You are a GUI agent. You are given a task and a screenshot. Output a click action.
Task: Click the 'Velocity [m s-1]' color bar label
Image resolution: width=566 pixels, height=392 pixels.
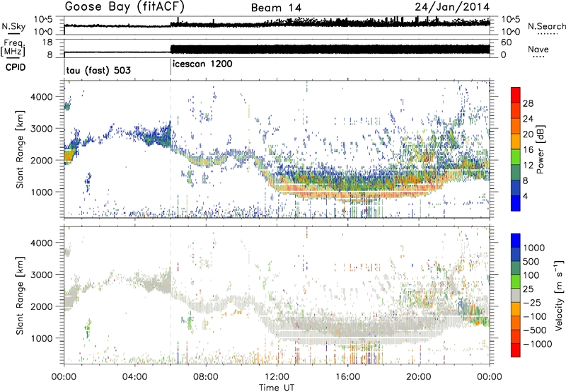559,295
